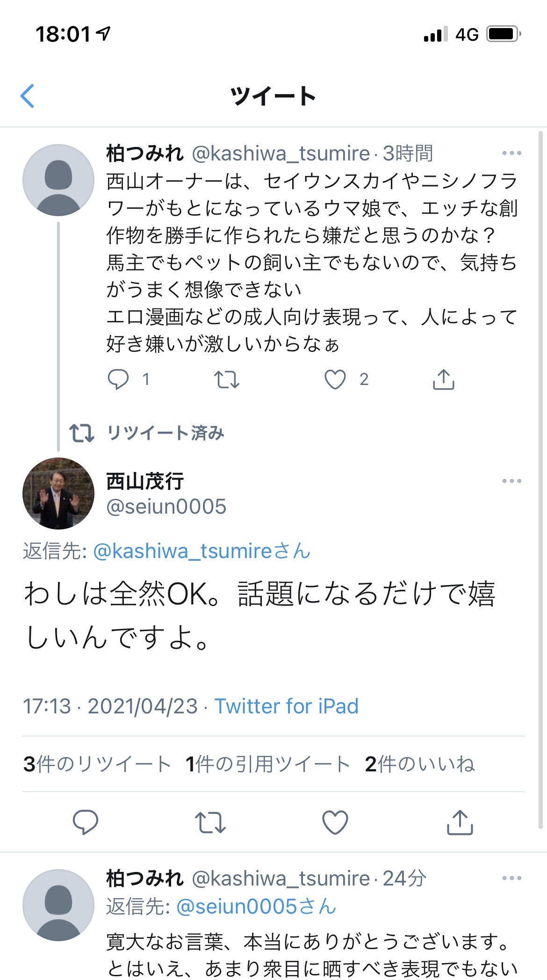Tap the blue back arrow
Image resolution: width=547 pixels, height=980 pixels.
pos(27,96)
